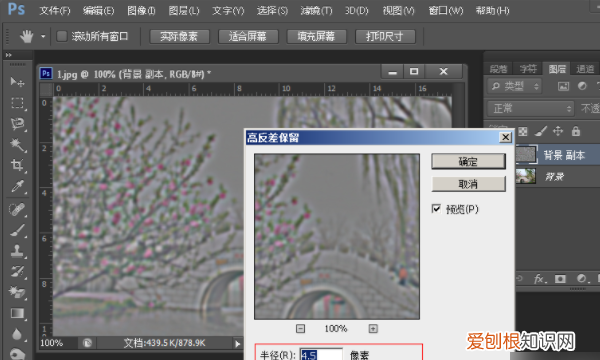Screen dimensions: 600x360
Task: Open the Layer menu
Action: (x=184, y=10)
